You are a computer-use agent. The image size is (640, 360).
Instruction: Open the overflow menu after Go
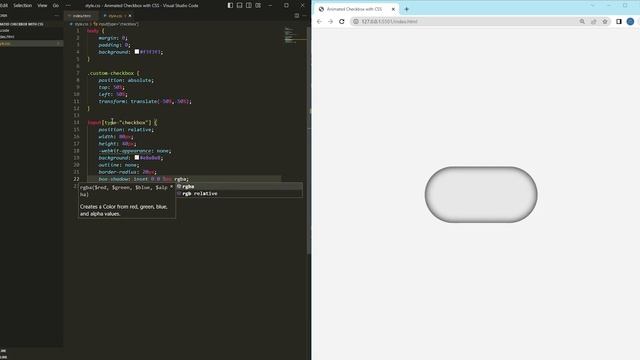coord(68,5)
